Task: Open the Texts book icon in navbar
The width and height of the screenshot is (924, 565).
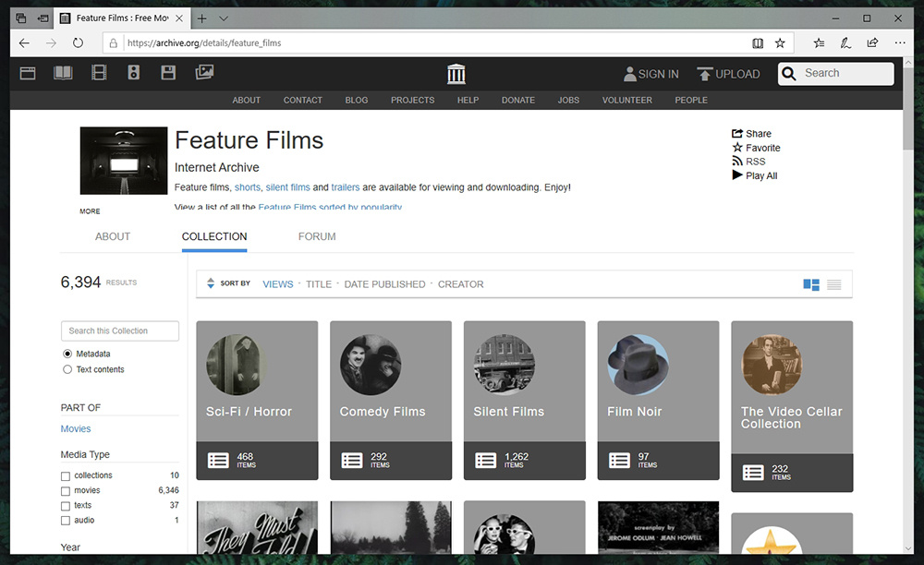Action: pyautogui.click(x=63, y=73)
